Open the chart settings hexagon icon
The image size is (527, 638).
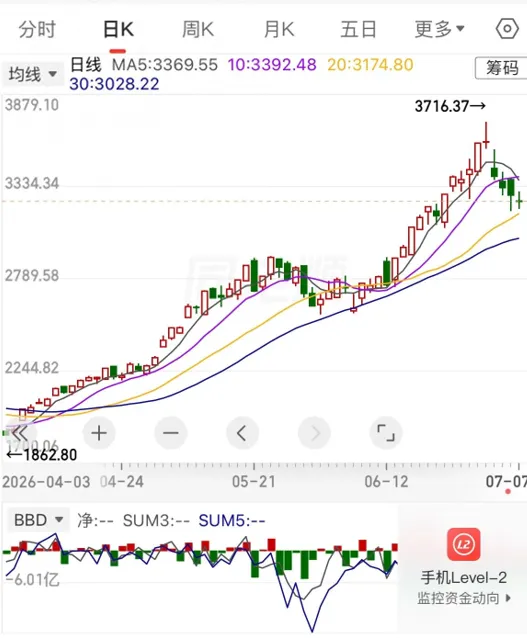507,29
